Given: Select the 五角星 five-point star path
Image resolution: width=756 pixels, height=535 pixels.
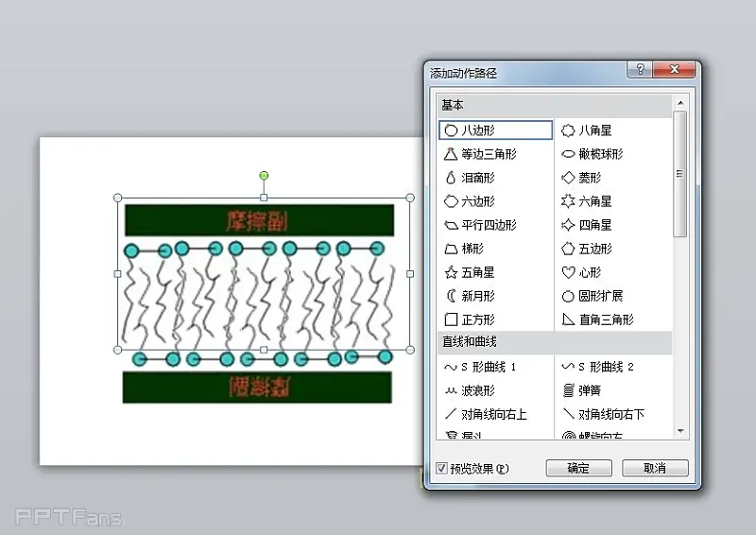Looking at the screenshot, I should [477, 272].
